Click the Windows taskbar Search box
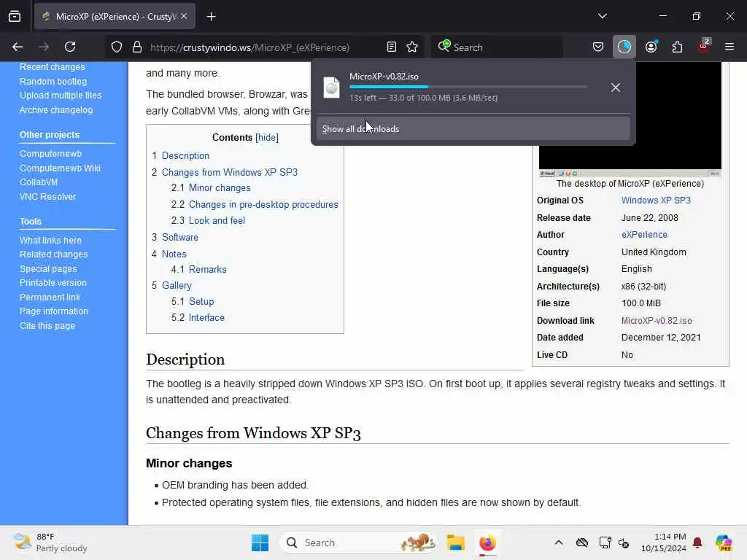 358,542
